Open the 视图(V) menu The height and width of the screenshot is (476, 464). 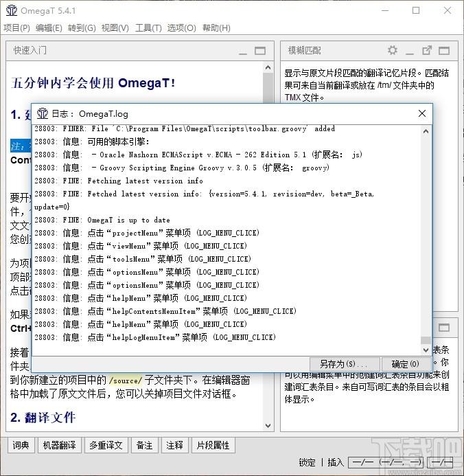pyautogui.click(x=115, y=28)
